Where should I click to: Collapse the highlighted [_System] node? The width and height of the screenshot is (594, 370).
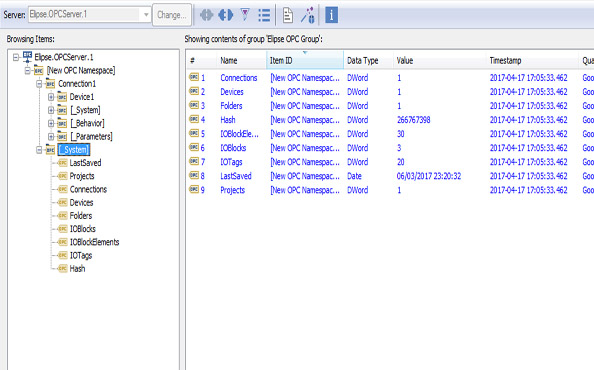coord(39,150)
